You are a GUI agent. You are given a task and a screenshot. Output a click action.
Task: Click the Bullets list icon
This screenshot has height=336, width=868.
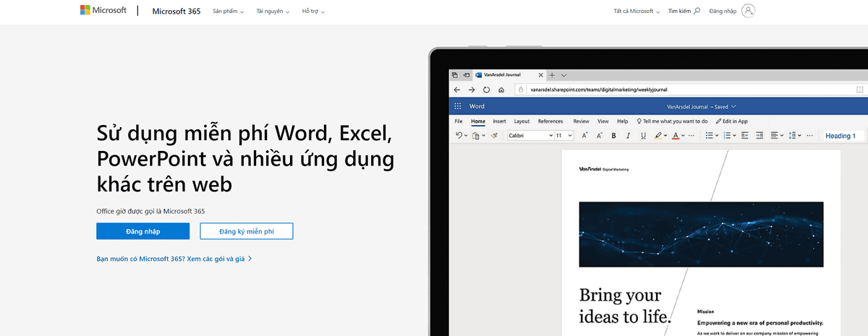[x=710, y=135]
